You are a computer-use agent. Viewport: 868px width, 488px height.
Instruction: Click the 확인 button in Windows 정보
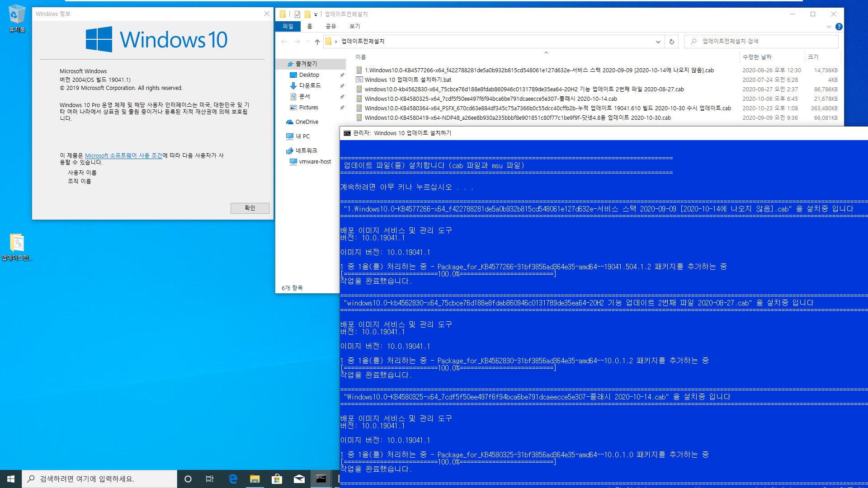(x=250, y=208)
